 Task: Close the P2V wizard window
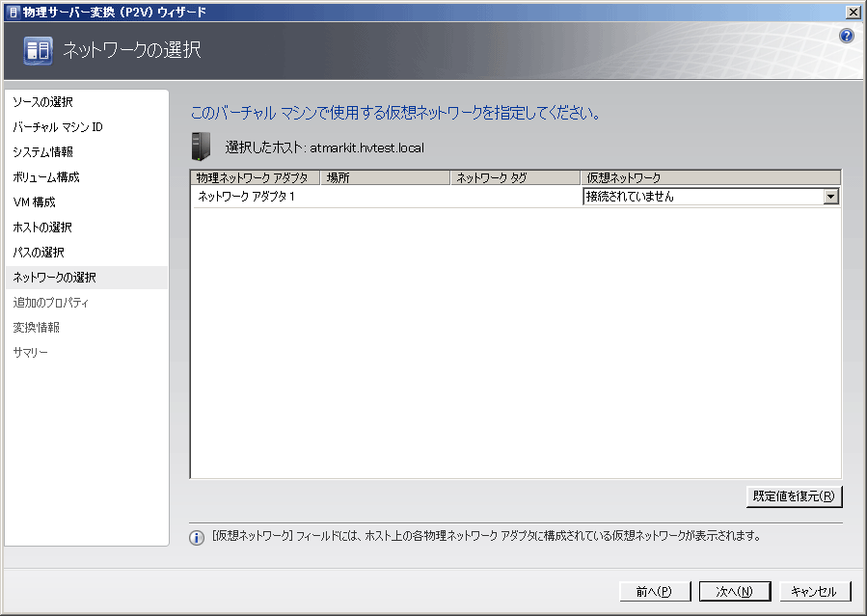pyautogui.click(x=853, y=12)
